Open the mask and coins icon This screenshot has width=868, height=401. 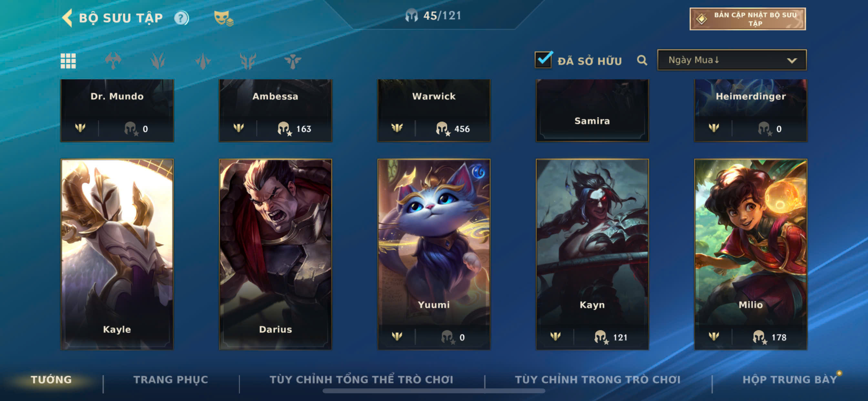[223, 18]
